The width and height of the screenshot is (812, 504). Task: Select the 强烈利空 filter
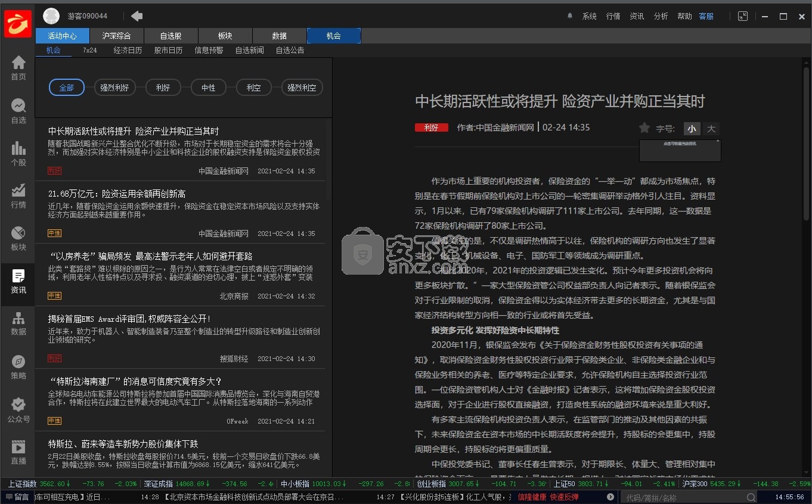coord(302,88)
